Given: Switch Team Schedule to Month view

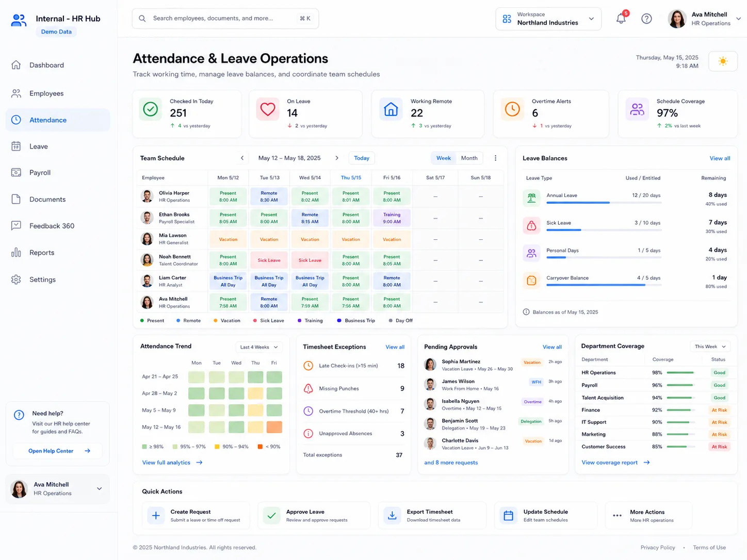Looking at the screenshot, I should [x=469, y=158].
